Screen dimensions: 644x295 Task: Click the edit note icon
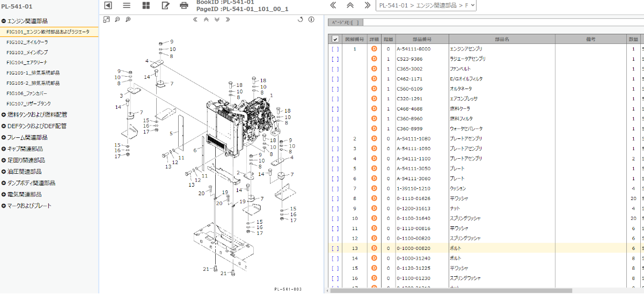pos(165,5)
